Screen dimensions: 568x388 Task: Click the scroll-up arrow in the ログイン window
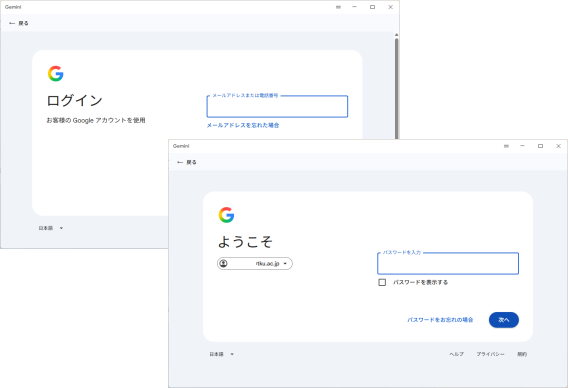396,35
